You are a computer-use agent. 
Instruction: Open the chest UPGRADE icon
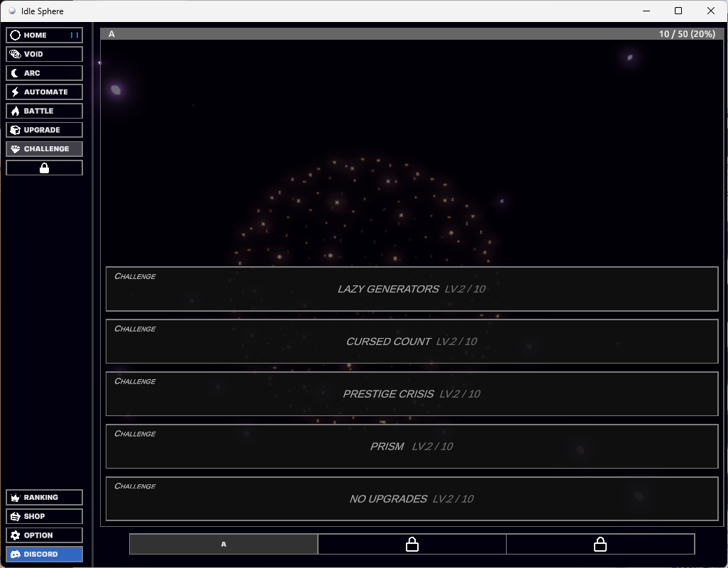[14, 129]
